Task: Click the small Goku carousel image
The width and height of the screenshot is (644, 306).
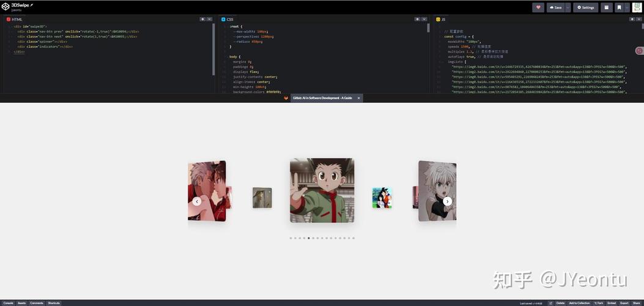Action: [382, 198]
